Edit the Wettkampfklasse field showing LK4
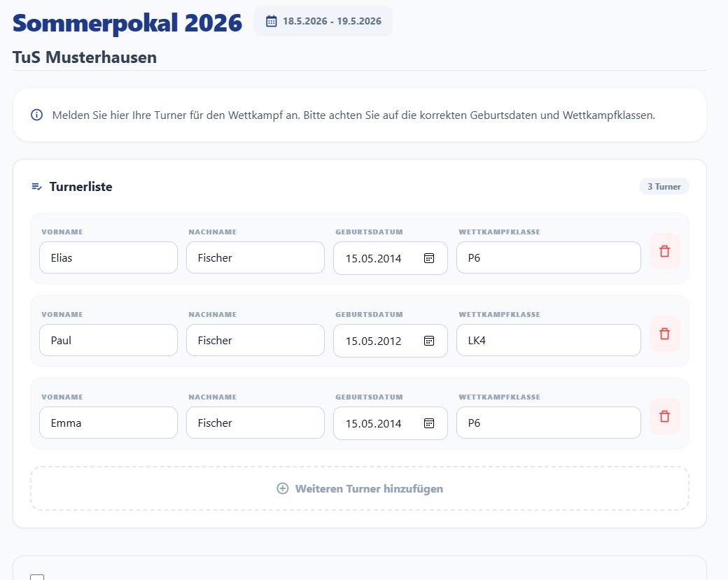 [x=548, y=340]
